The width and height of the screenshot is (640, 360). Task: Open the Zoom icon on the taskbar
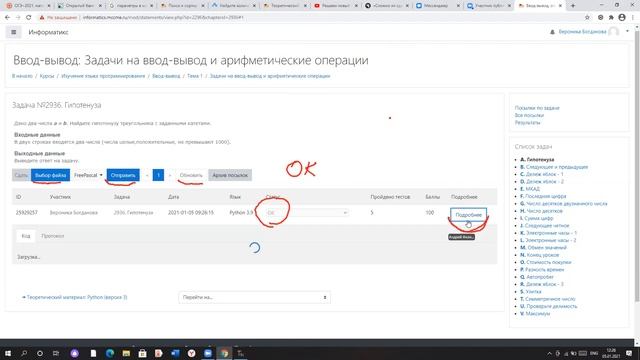[208, 353]
